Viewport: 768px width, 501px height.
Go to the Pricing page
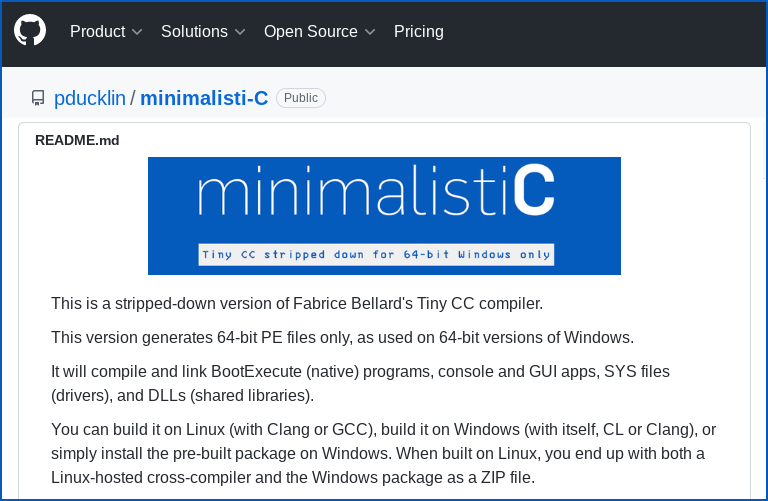419,32
